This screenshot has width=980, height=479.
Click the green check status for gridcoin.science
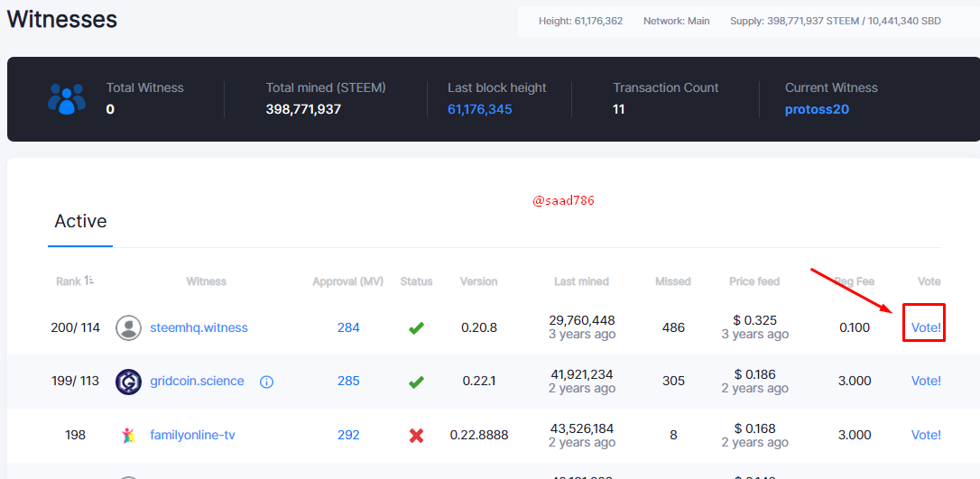point(416,382)
